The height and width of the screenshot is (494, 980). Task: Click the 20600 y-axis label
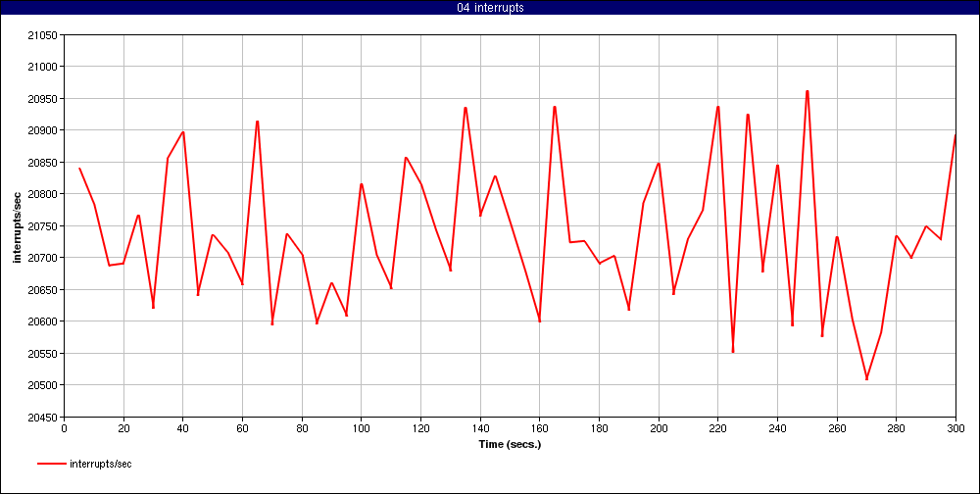pyautogui.click(x=42, y=322)
